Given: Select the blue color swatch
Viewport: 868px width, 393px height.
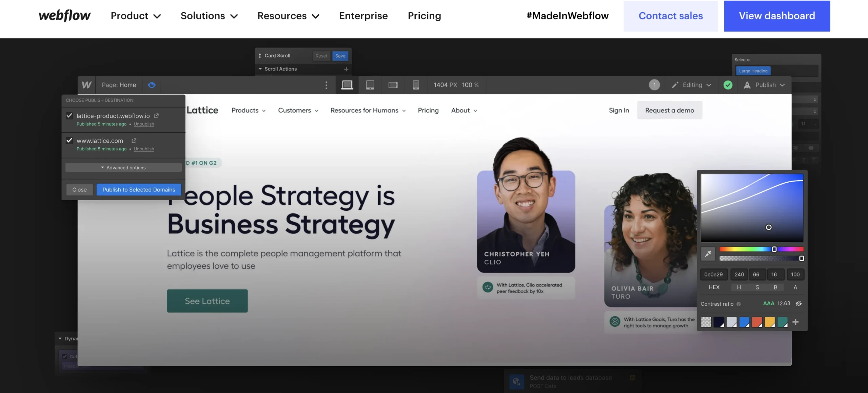Looking at the screenshot, I should (744, 322).
